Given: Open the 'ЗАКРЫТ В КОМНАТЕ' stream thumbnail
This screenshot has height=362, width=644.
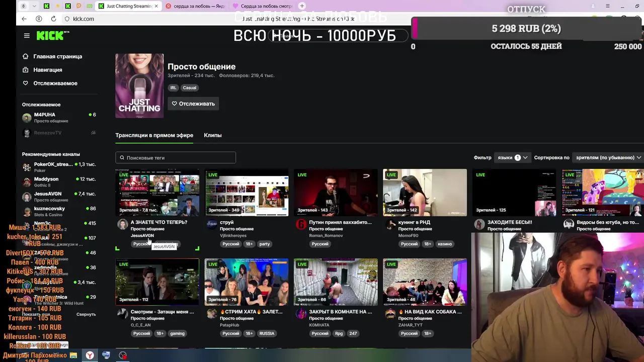Looking at the screenshot, I should 336,282.
